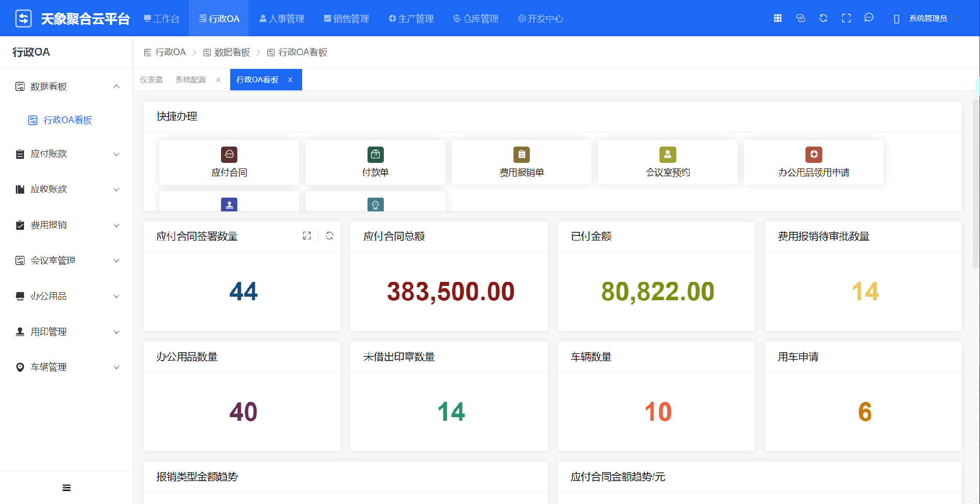Expand the 应付合同签署数量 card fullscreen

307,236
